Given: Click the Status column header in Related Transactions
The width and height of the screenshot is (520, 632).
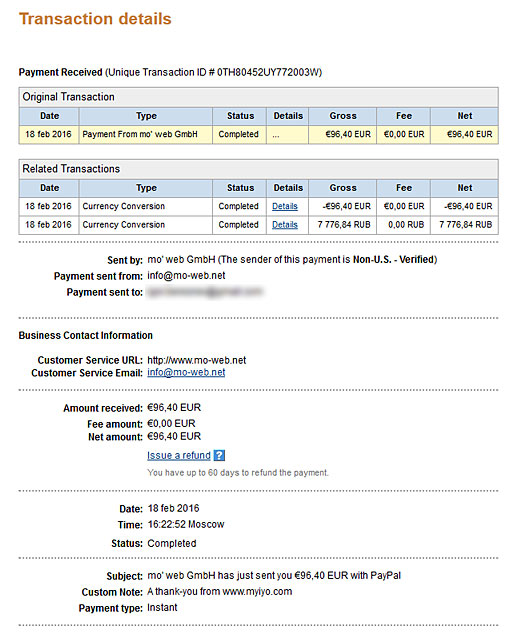Looking at the screenshot, I should click(x=240, y=188).
